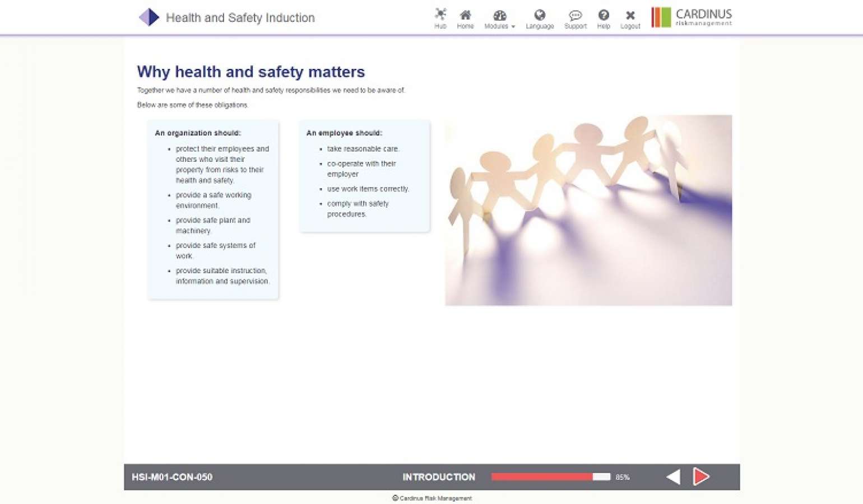The height and width of the screenshot is (504, 863).
Task: Click the Home icon
Action: point(466,17)
